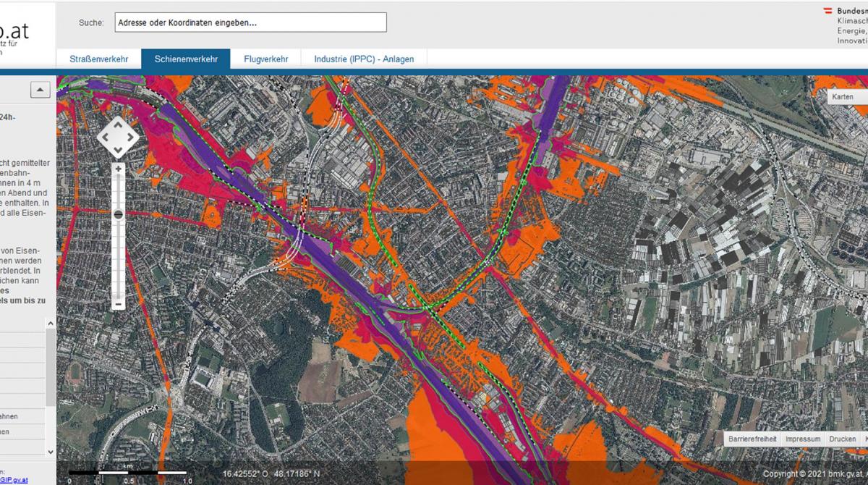Viewport: 868px width, 485px height.
Task: Select the Schienenverkehr tab
Action: click(186, 59)
